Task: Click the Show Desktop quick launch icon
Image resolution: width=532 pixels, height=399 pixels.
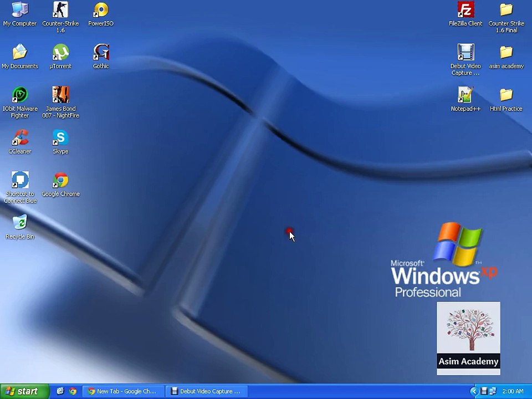Action: point(60,391)
